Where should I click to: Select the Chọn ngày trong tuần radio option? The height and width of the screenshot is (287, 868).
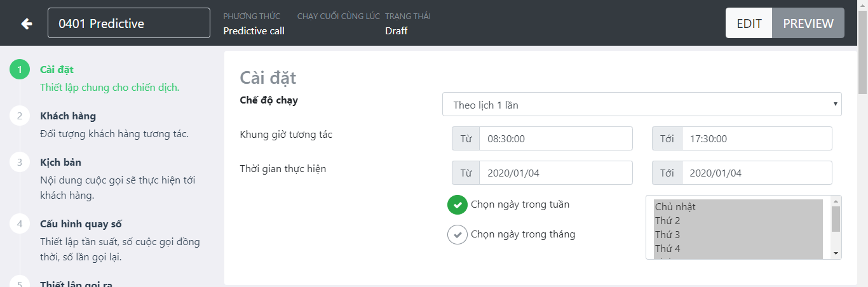458,204
